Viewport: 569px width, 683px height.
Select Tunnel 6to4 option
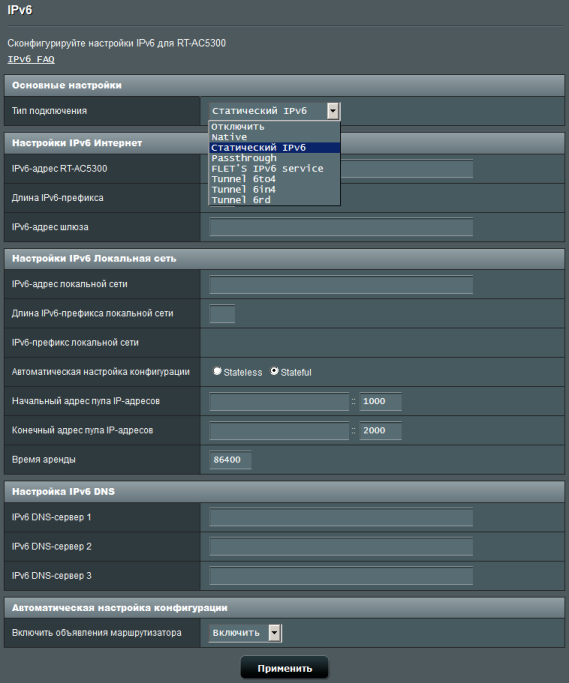coord(274,179)
